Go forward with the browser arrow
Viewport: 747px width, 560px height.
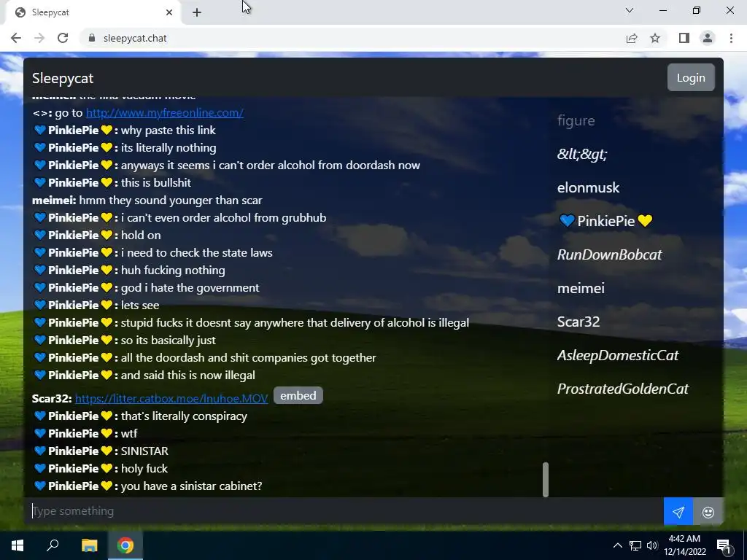[x=39, y=38]
